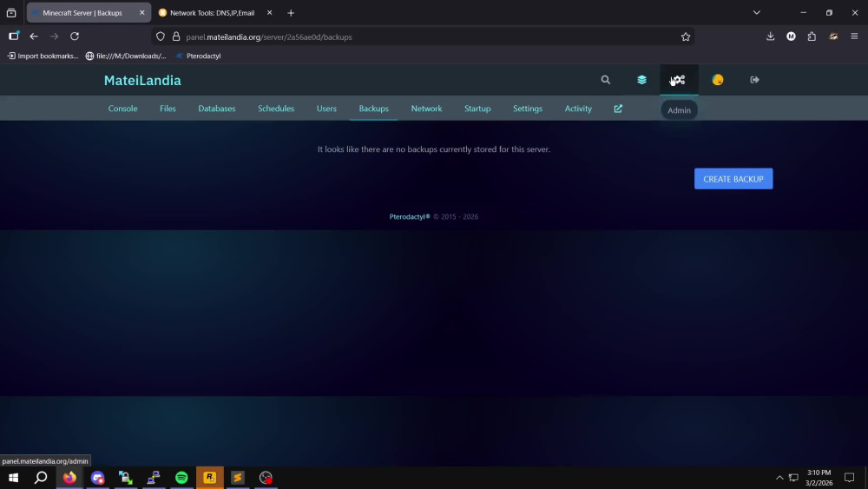Open the Firefox extensions puzzle icon

812,36
